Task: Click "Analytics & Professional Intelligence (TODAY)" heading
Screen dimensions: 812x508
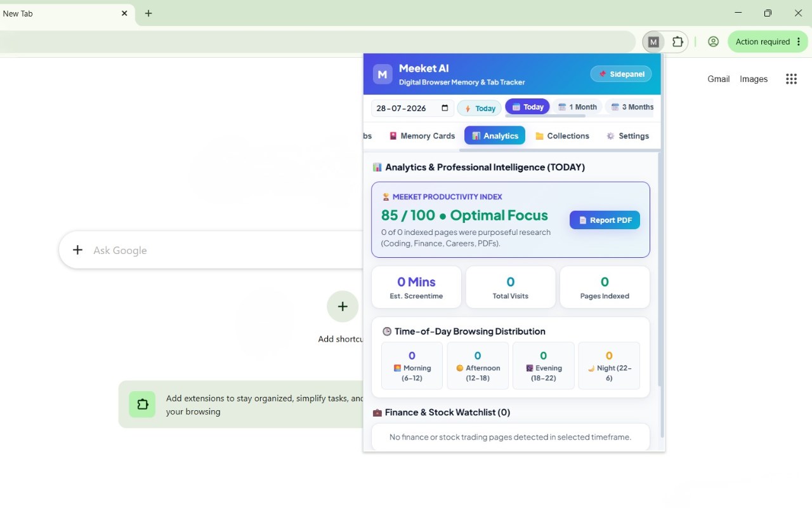Action: pyautogui.click(x=485, y=167)
